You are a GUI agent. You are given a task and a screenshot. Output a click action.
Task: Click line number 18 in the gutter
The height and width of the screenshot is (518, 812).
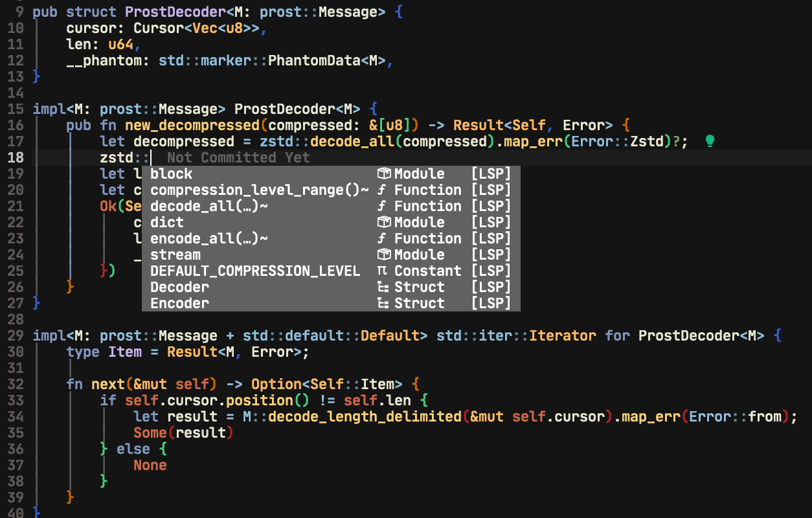coord(16,157)
